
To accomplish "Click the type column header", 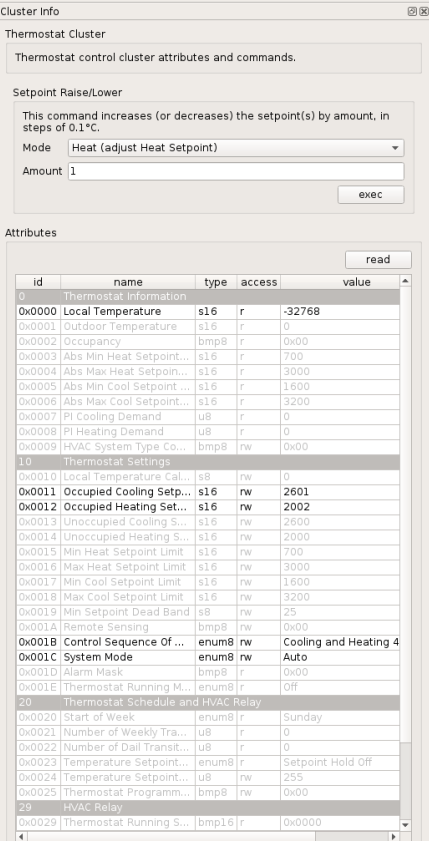I will [216, 282].
